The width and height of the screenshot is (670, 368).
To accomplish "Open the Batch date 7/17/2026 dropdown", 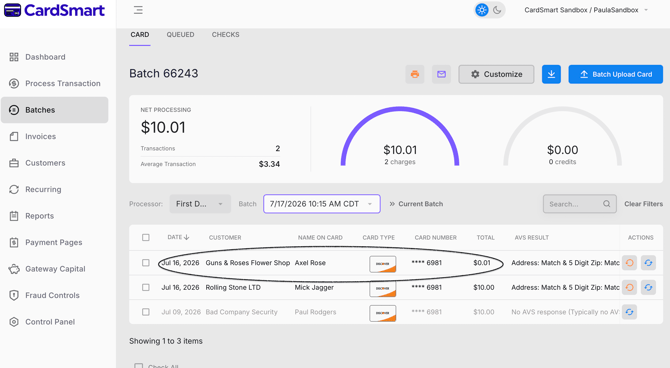I will [x=322, y=204].
